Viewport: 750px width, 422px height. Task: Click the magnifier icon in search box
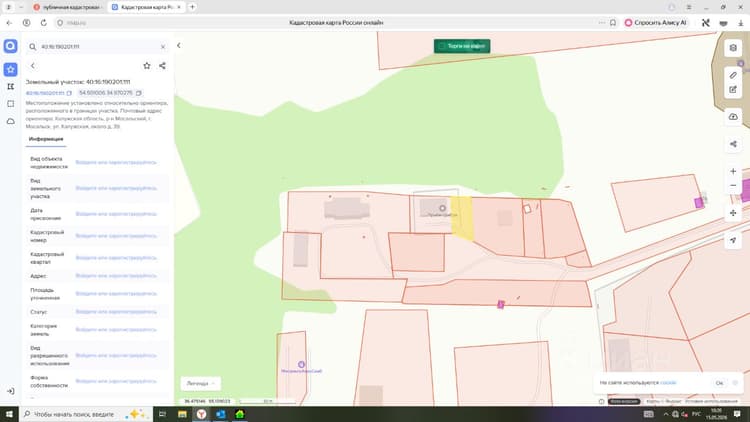33,47
